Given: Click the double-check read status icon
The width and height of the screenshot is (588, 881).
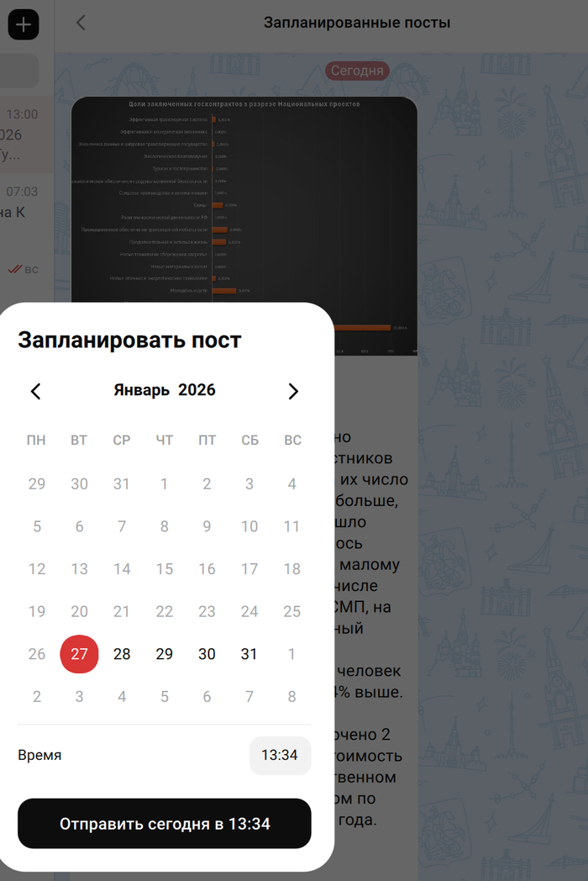Looking at the screenshot, I should click(14, 270).
